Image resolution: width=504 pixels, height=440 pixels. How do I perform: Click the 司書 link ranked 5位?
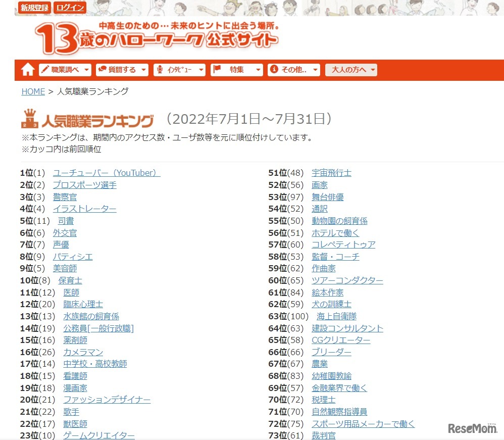pos(66,221)
